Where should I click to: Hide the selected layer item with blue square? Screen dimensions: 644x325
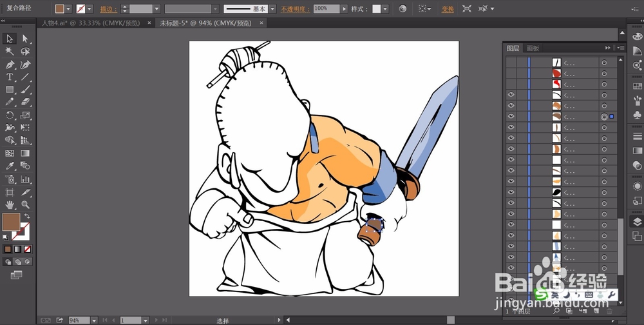pos(511,117)
